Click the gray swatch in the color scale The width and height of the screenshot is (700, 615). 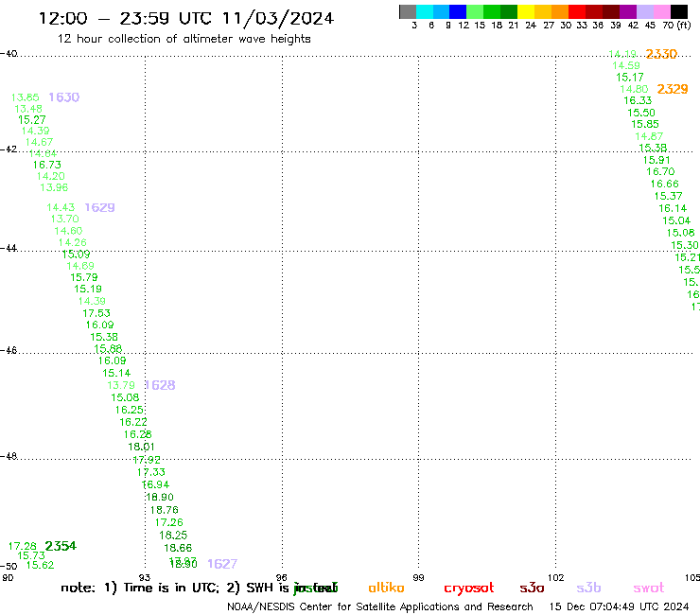[408, 12]
